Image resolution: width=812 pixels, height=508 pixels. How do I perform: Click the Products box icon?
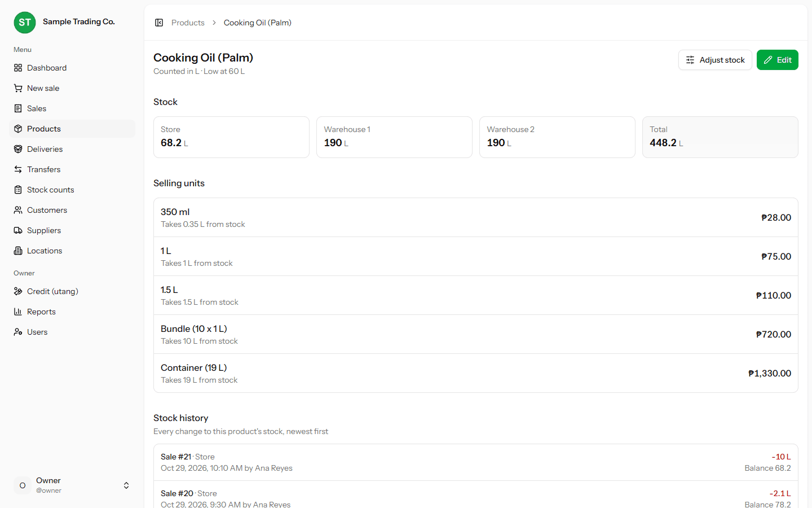(x=18, y=129)
